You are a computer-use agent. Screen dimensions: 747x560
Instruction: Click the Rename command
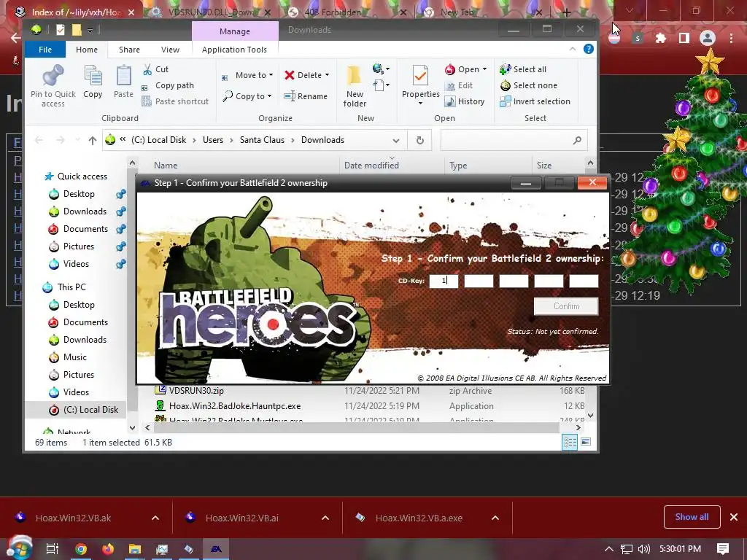click(306, 96)
